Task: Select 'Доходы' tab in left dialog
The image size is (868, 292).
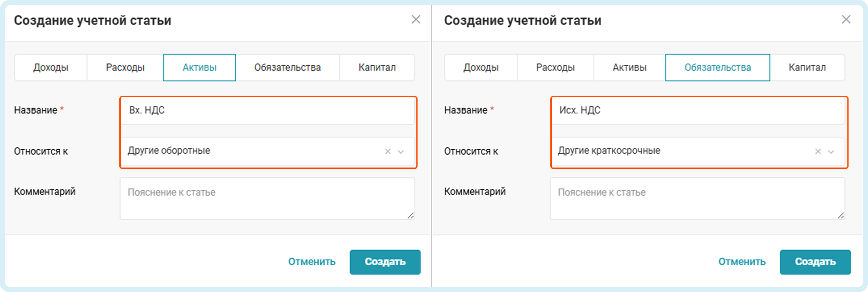Action: coord(51,68)
